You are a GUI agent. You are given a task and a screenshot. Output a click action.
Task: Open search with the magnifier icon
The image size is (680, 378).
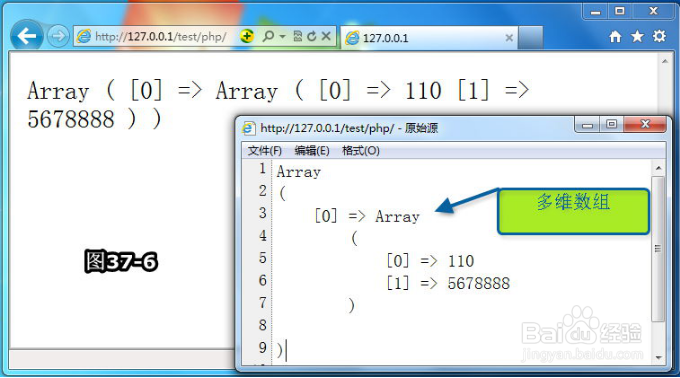tap(268, 36)
